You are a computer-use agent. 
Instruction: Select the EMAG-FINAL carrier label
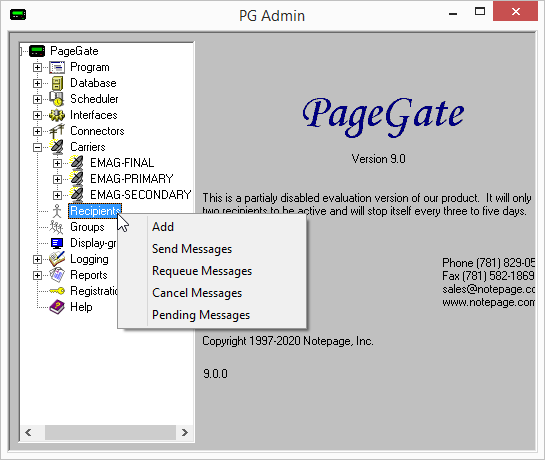(x=122, y=163)
